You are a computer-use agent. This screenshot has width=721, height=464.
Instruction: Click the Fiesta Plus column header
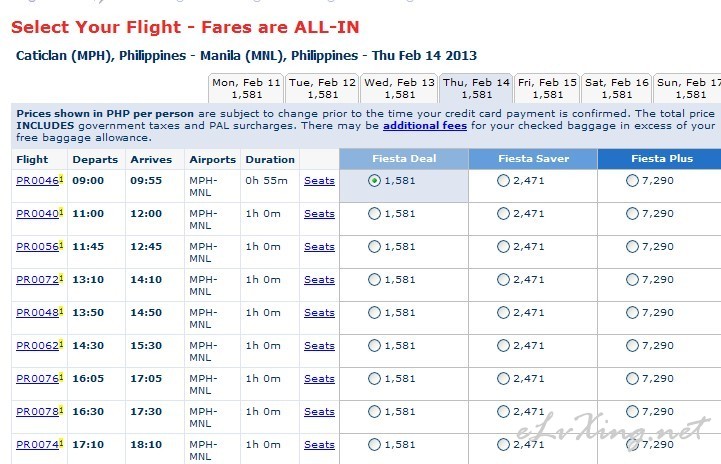click(x=661, y=159)
